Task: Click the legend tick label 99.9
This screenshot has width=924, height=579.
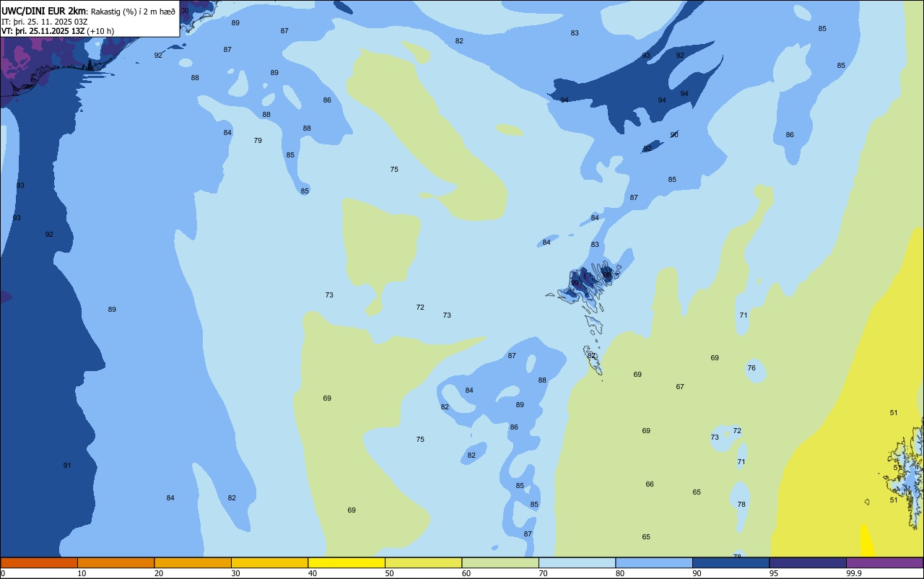Action: pyautogui.click(x=854, y=573)
